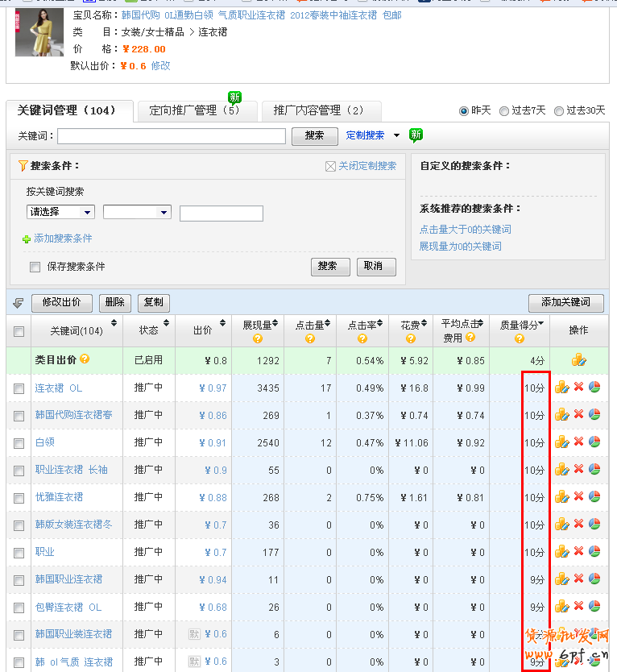This screenshot has height=672, width=617.
Task: Open the pie chart report for 优雅连衣裙
Action: [x=594, y=497]
